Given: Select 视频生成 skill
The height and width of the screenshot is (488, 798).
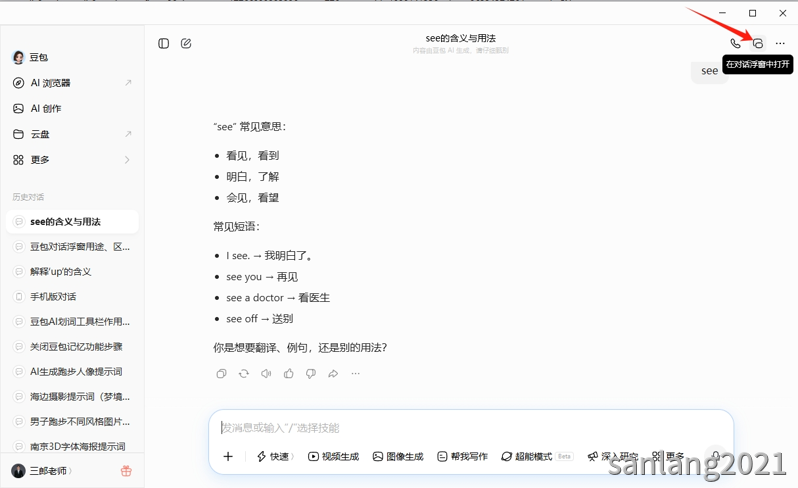Looking at the screenshot, I should (334, 456).
